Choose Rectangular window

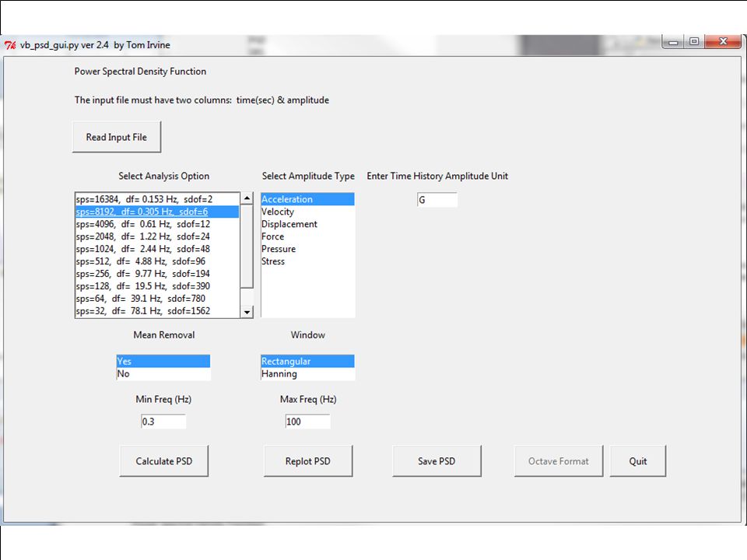click(x=308, y=361)
